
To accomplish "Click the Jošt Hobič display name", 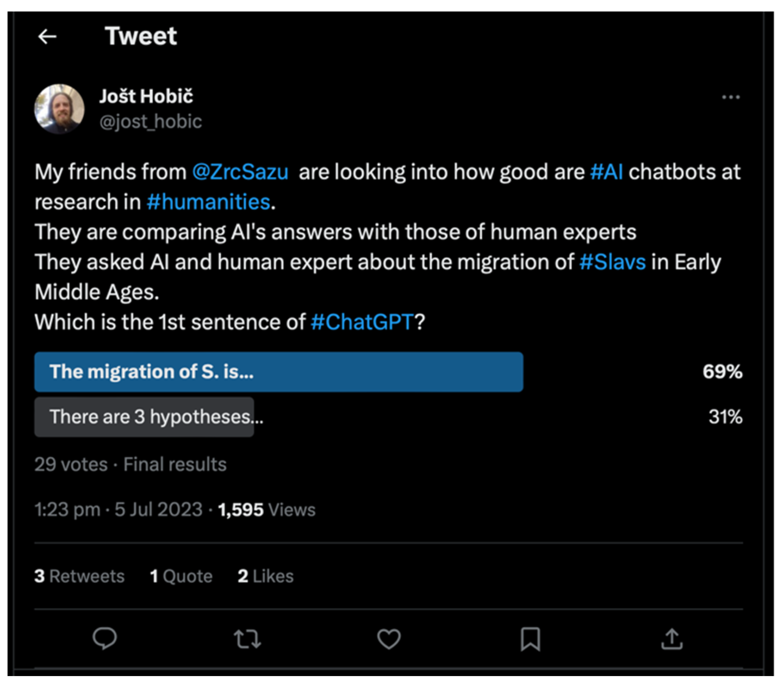I will (146, 96).
